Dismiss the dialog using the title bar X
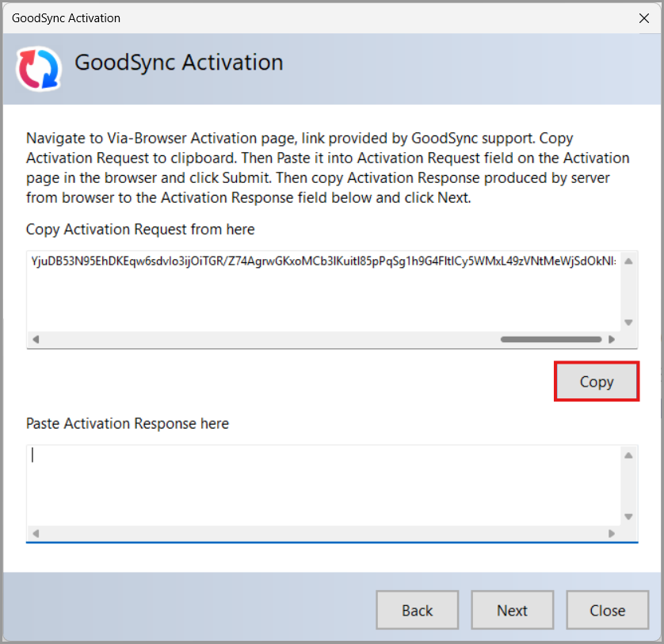664x644 pixels. coord(643,18)
